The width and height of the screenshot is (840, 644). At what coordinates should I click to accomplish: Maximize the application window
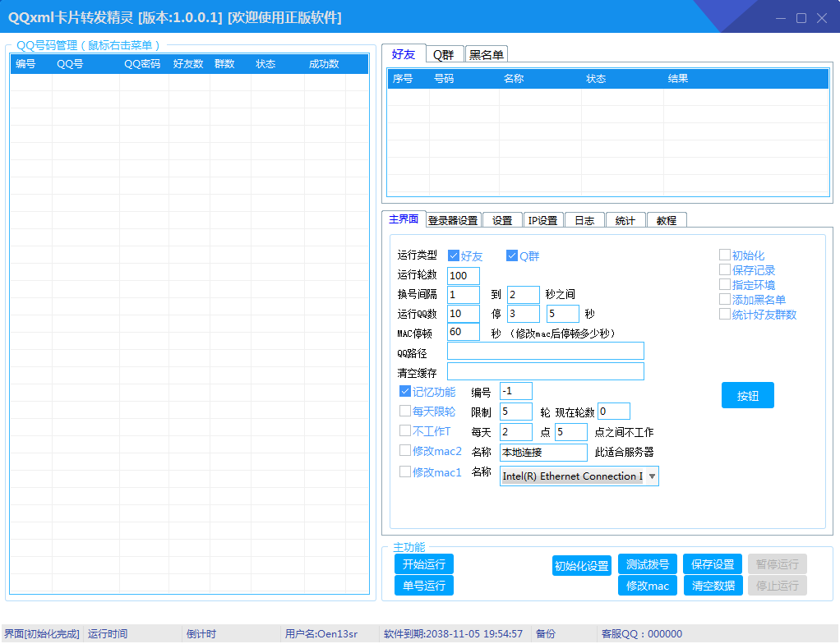tap(801, 18)
